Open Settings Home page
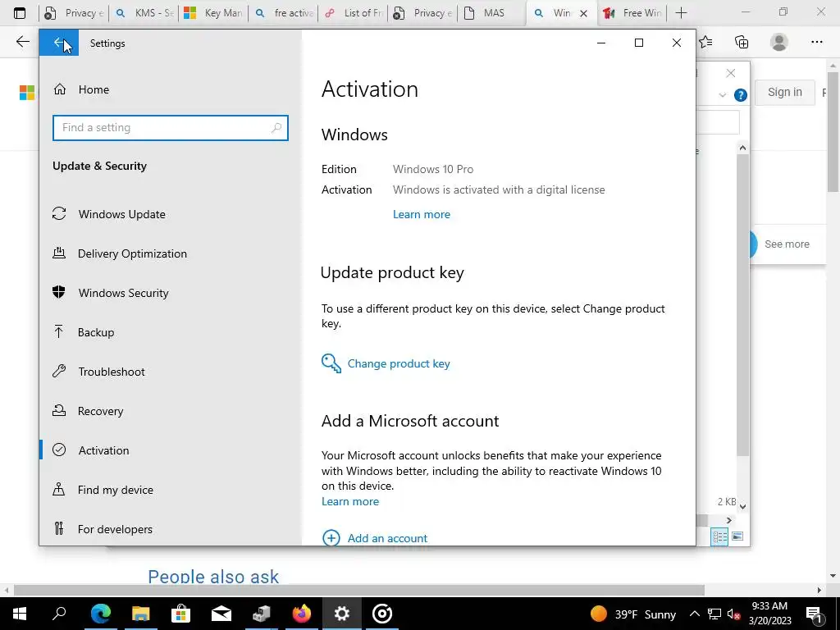Viewport: 840px width, 630px height. point(94,89)
